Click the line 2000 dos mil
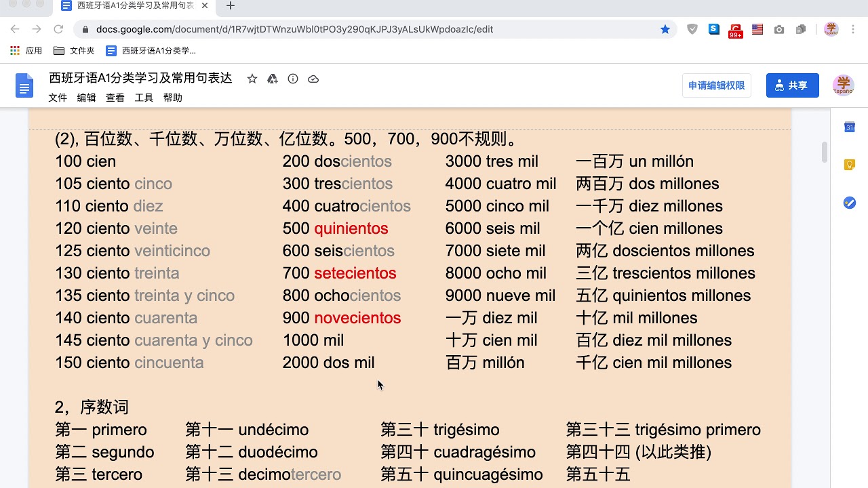 point(329,363)
